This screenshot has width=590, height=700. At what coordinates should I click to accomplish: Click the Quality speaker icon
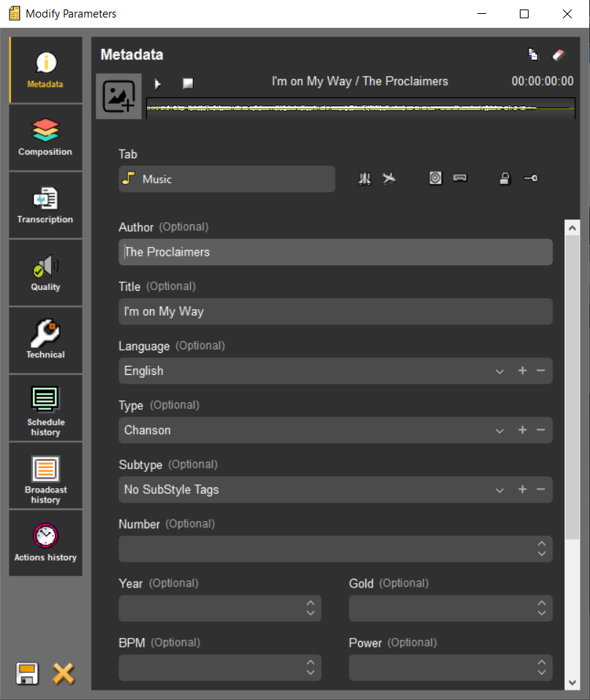[x=45, y=268]
